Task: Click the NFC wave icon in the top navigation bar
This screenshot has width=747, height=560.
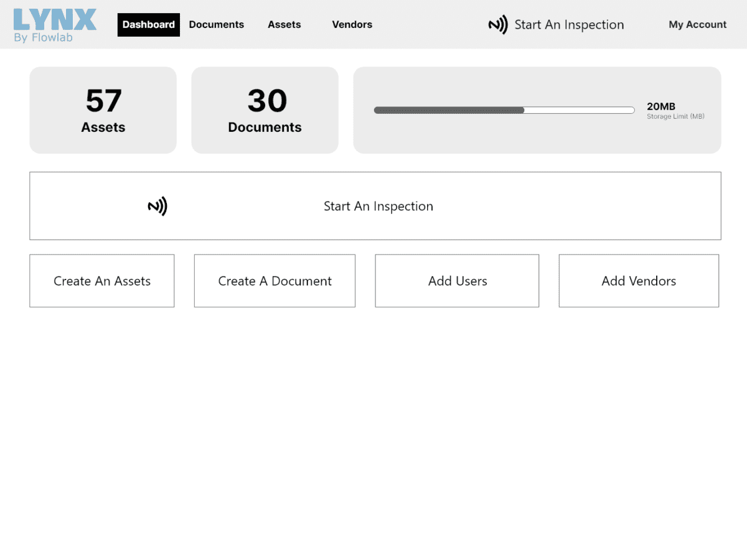Action: click(x=497, y=25)
